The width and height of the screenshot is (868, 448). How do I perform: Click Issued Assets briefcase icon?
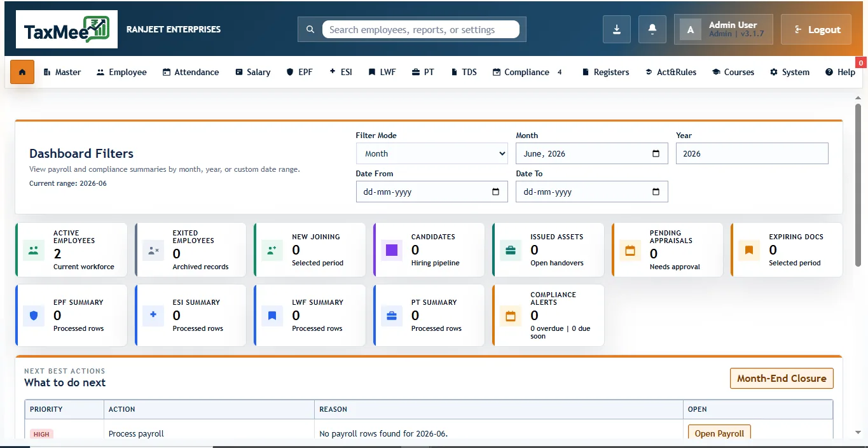point(511,250)
